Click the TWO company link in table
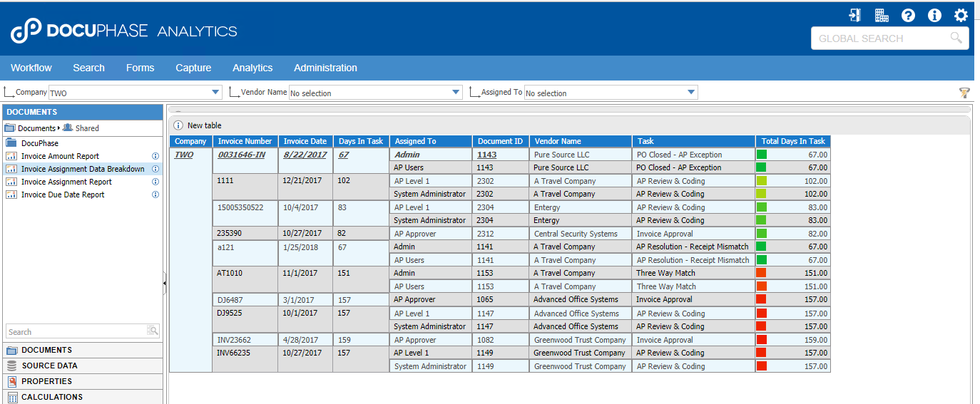This screenshot has height=404, width=980. 184,155
